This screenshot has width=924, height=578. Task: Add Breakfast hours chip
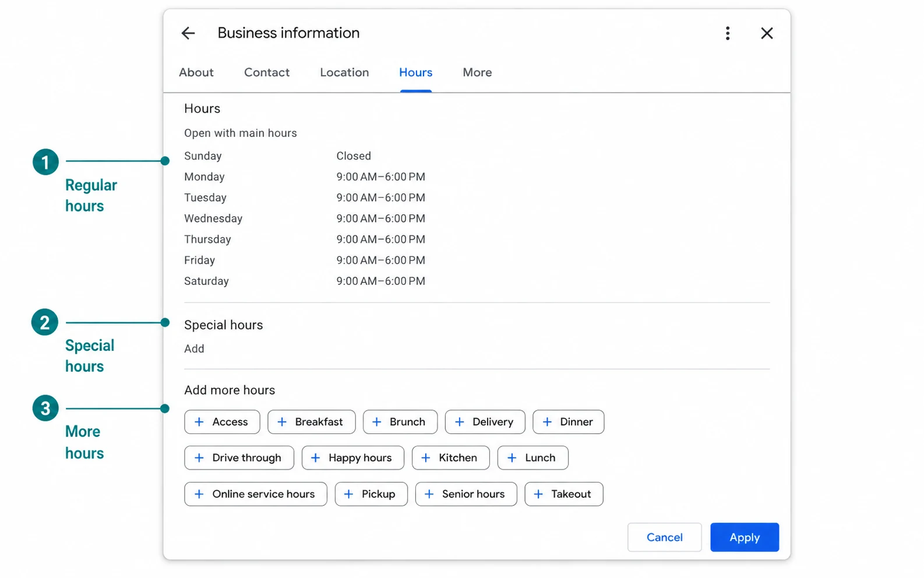[311, 422]
